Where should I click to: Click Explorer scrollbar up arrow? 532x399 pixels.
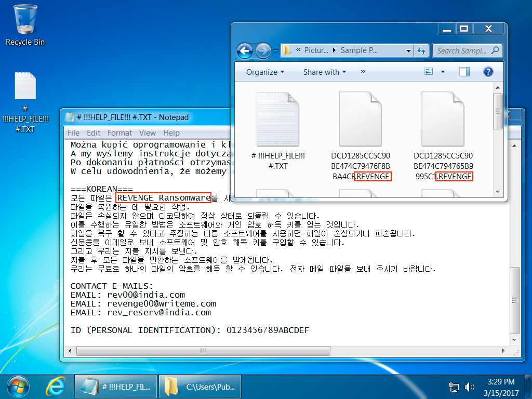(498, 87)
